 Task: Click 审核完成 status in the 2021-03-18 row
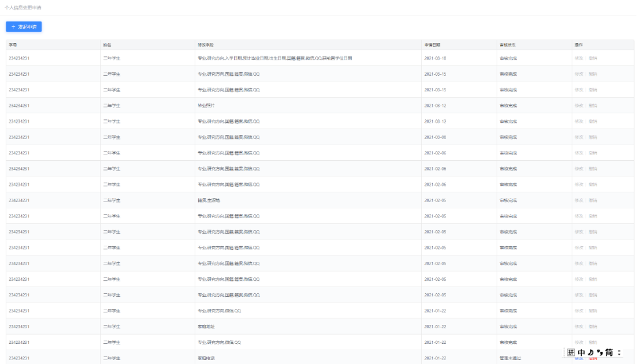pos(508,59)
